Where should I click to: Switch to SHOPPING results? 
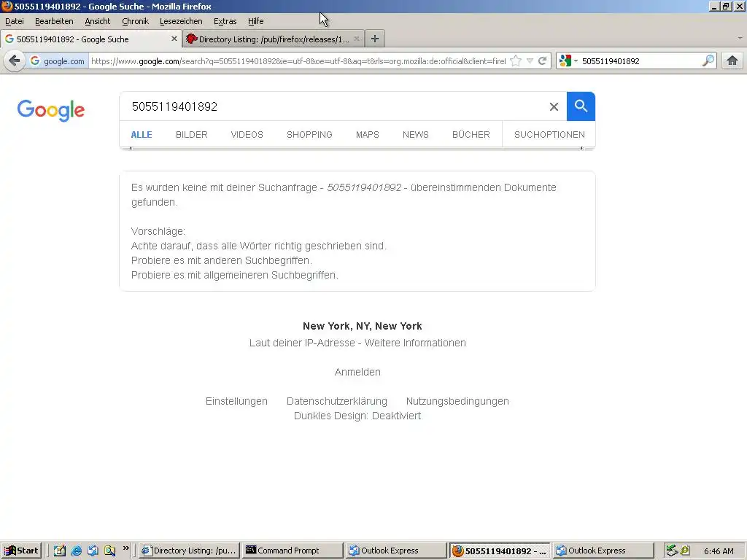click(309, 135)
